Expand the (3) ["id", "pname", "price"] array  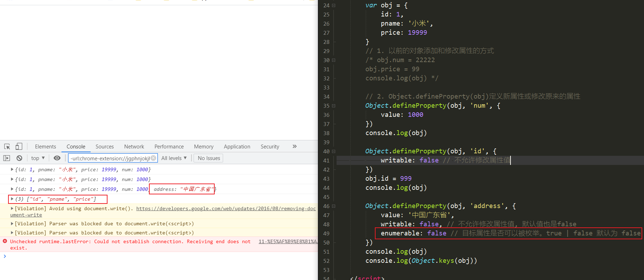[x=12, y=199]
